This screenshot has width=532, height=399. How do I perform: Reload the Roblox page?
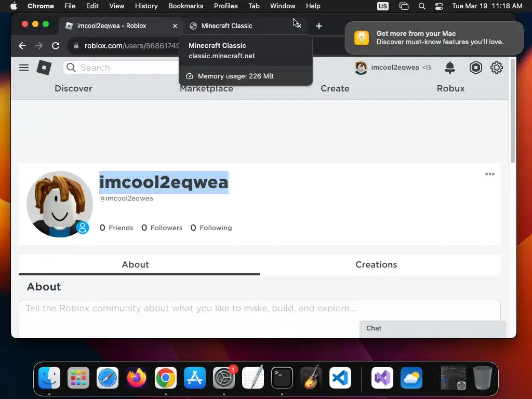tap(56, 46)
